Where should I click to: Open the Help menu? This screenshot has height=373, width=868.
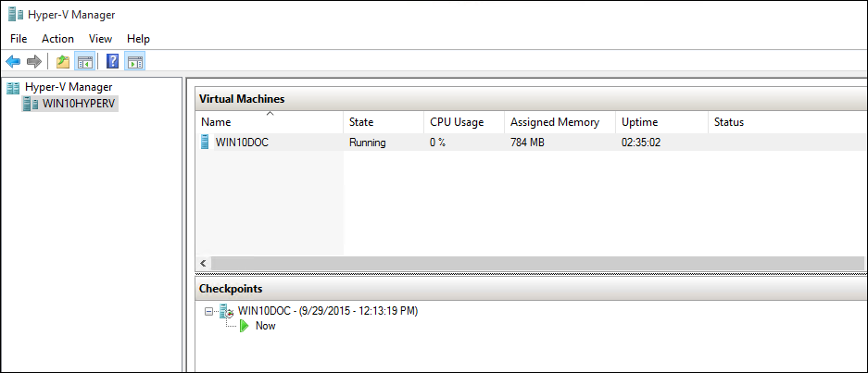tap(138, 39)
